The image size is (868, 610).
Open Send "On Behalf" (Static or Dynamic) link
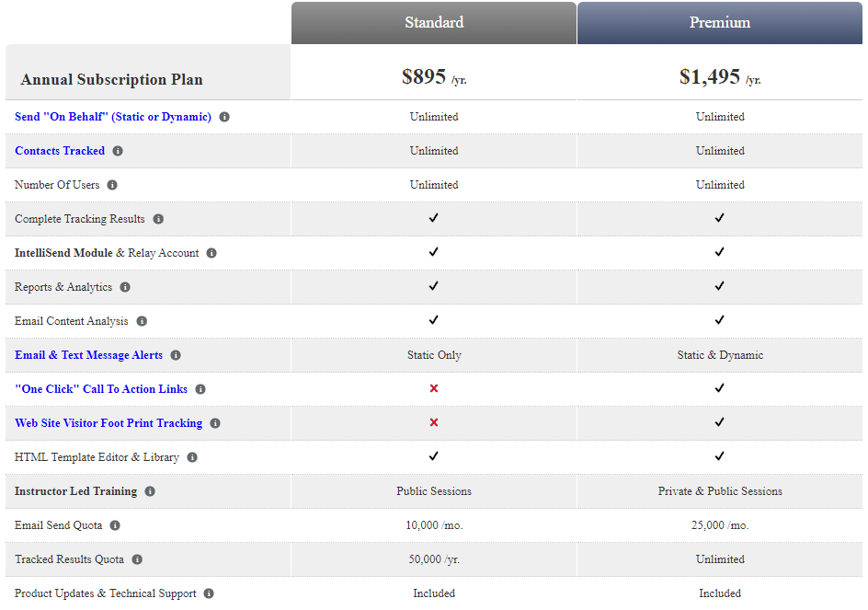[113, 117]
